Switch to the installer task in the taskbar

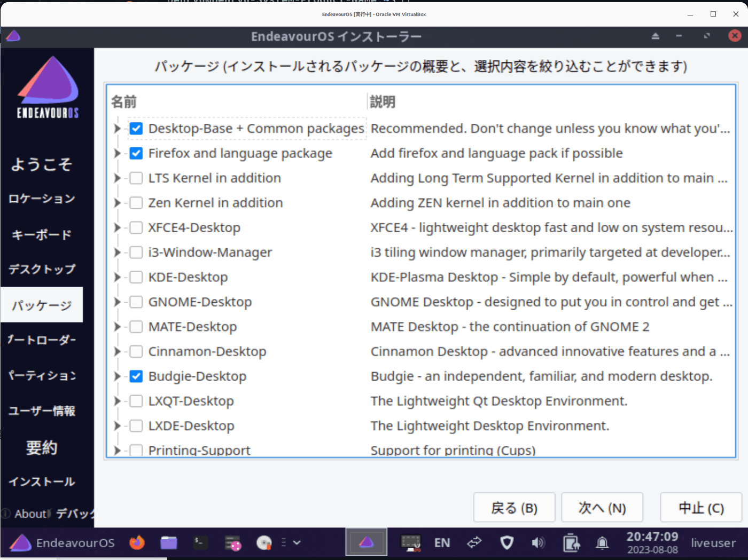[366, 542]
